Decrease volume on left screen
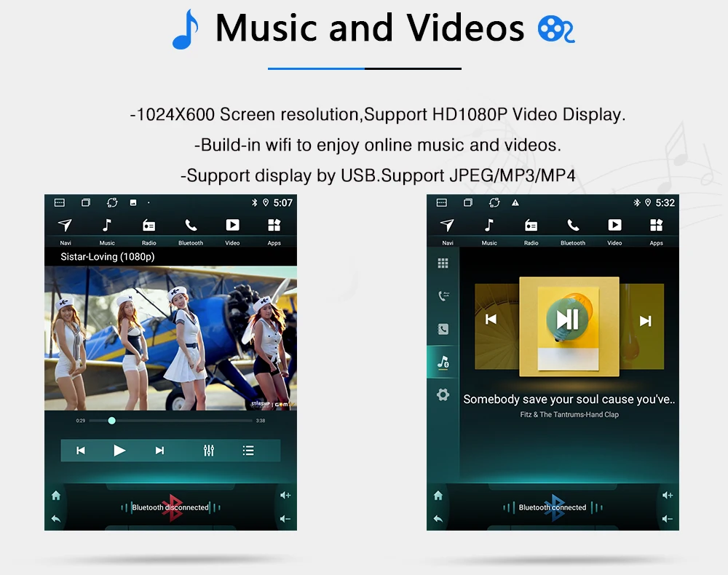 pyautogui.click(x=285, y=519)
